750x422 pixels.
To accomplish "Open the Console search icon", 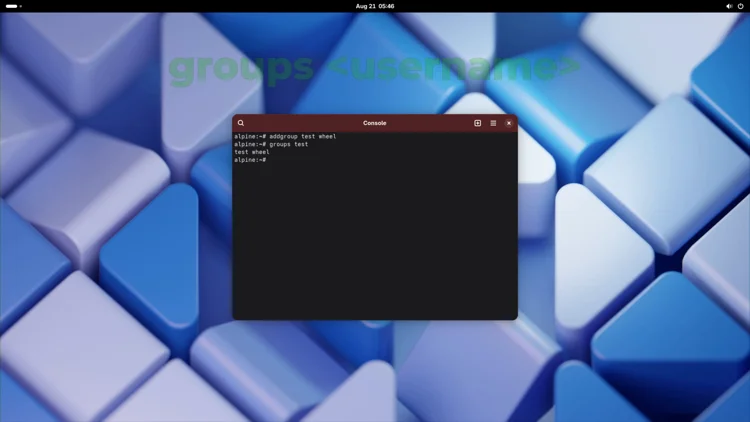I will point(241,123).
